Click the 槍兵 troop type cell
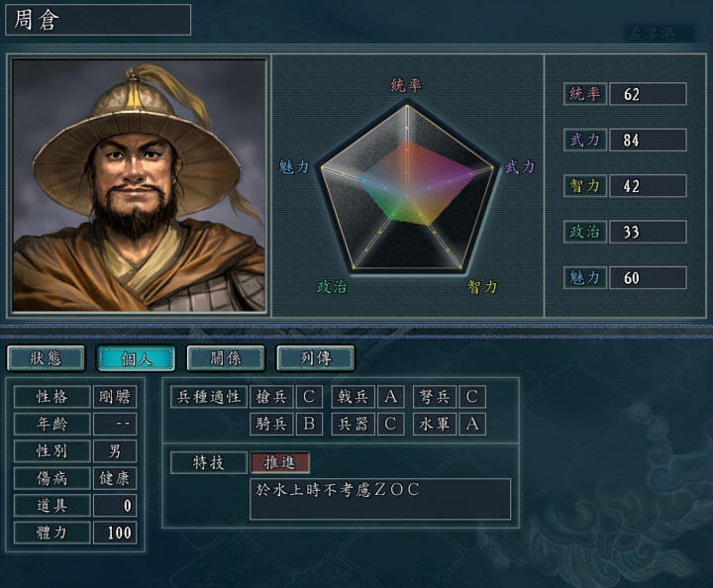 (271, 397)
